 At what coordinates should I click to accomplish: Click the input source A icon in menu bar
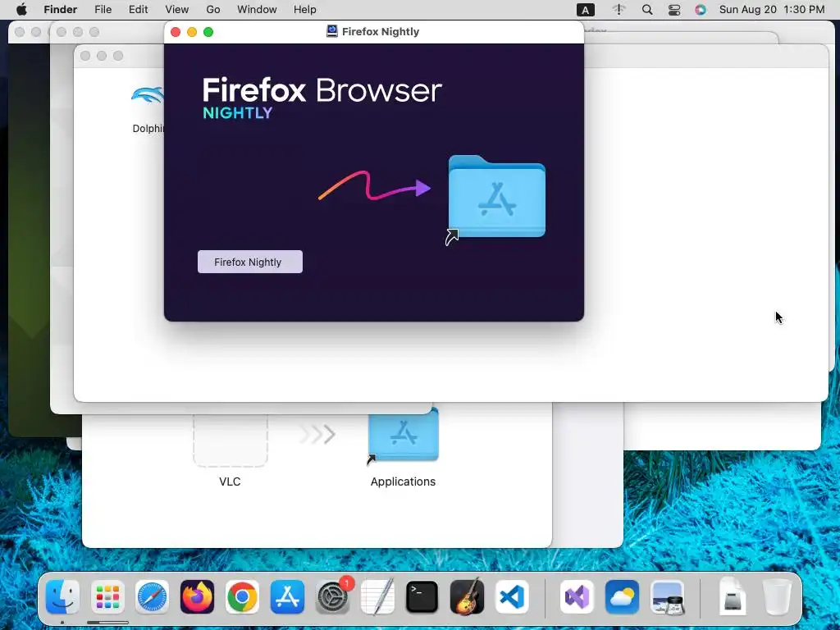click(x=585, y=10)
